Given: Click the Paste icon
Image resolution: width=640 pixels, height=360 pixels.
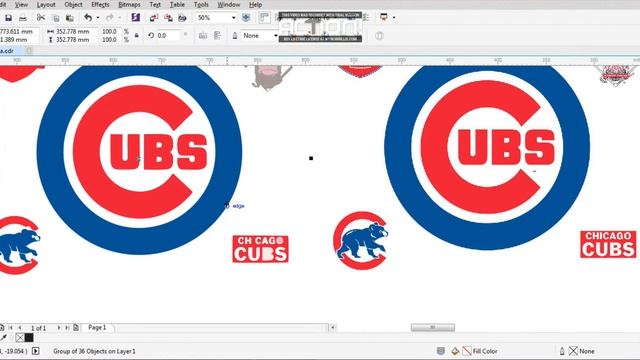Looking at the screenshot, I should 70,18.
